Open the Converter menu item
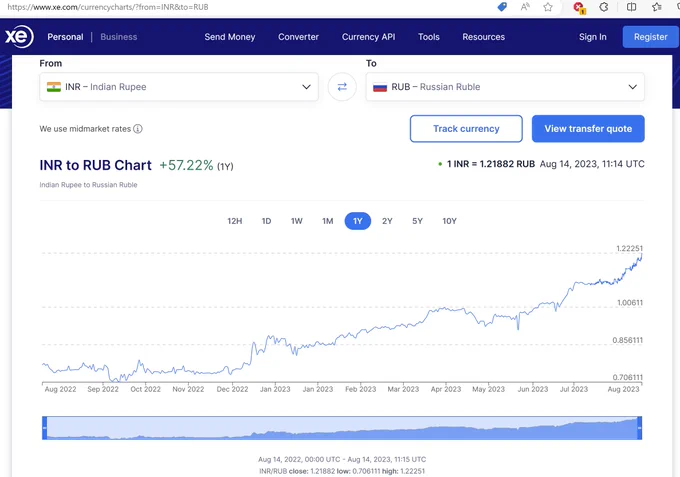 [x=298, y=37]
